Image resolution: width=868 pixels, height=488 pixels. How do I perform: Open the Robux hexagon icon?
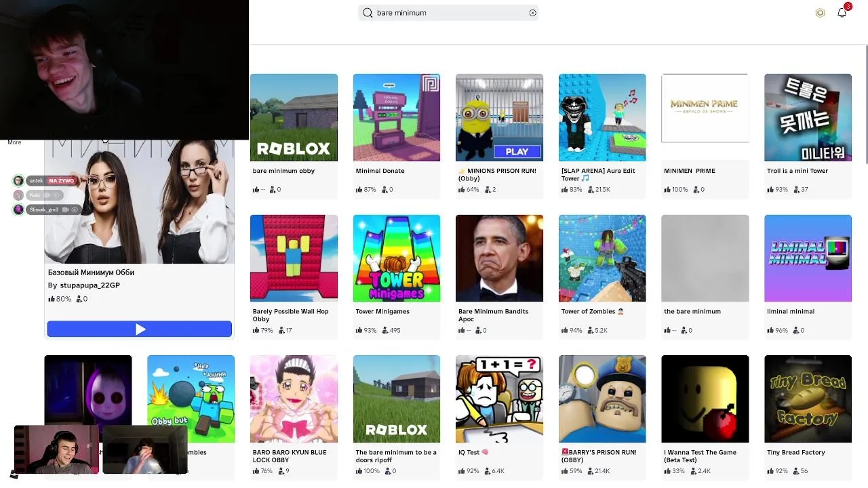click(x=820, y=13)
